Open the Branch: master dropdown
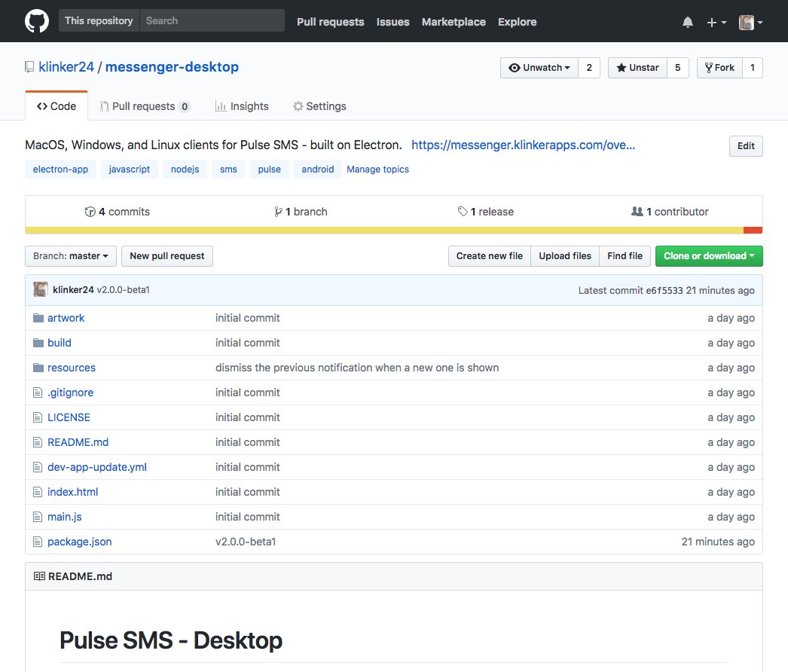This screenshot has height=672, width=788. (x=71, y=256)
